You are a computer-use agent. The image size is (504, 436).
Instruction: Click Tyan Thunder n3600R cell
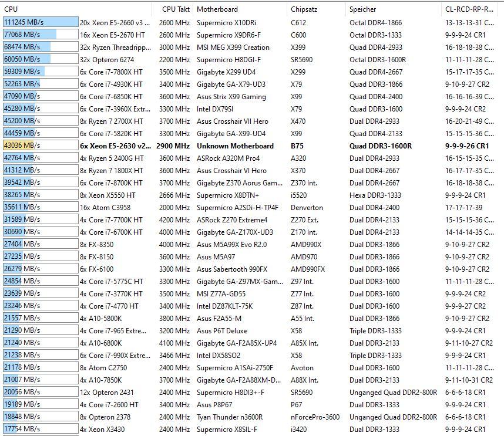pyautogui.click(x=230, y=417)
